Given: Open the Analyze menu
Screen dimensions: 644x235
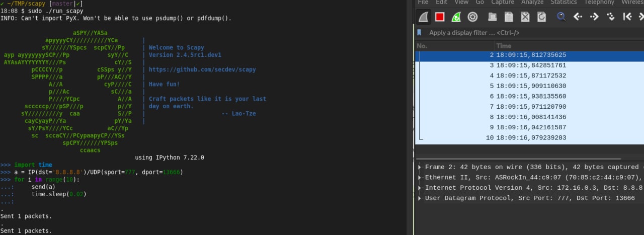Looking at the screenshot, I should (532, 3).
